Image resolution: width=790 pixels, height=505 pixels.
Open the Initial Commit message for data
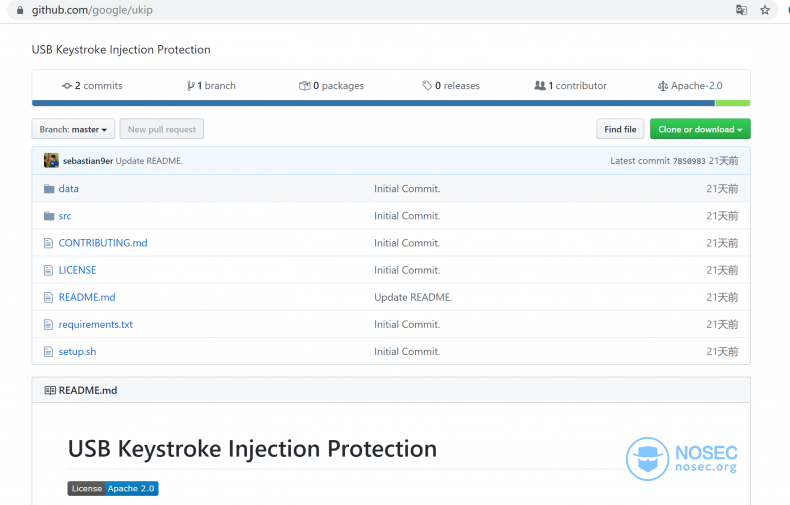click(407, 188)
